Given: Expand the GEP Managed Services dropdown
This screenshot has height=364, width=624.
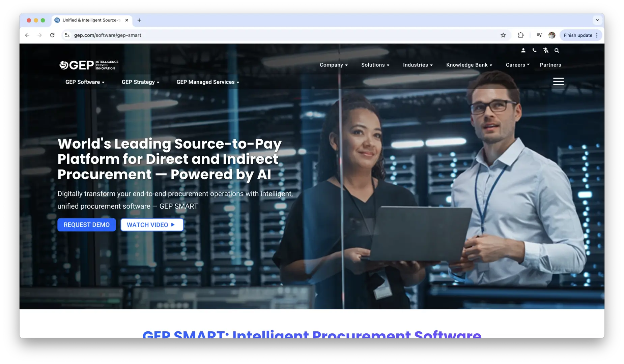Looking at the screenshot, I should click(x=207, y=82).
